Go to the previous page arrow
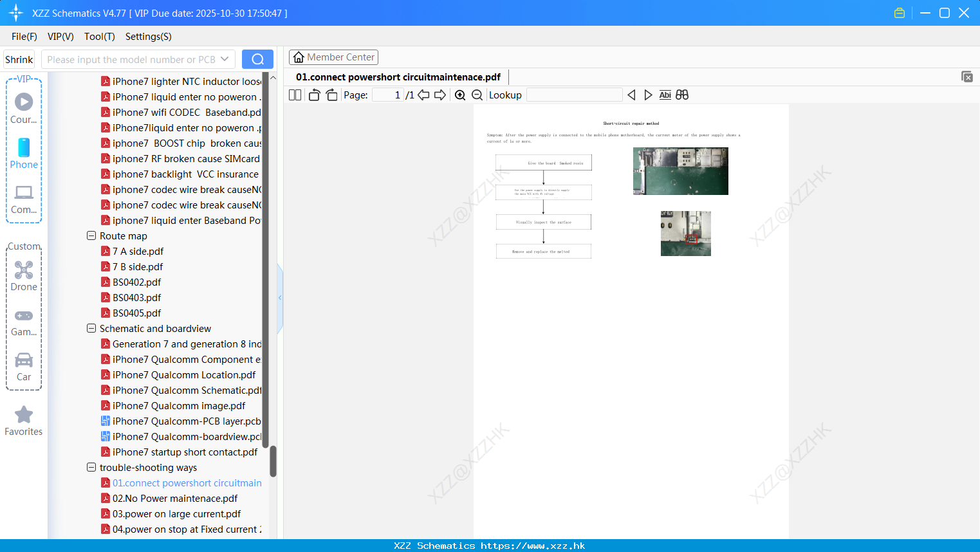Image resolution: width=980 pixels, height=552 pixels. click(x=423, y=95)
